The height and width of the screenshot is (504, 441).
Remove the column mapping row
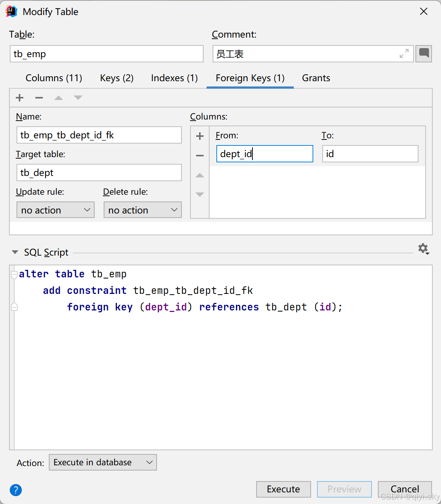click(x=200, y=156)
